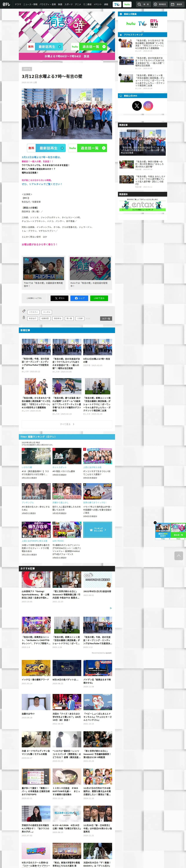Open the X (Twitter) official account icon
Viewport: 186px width, 868px height.
(137, 106)
